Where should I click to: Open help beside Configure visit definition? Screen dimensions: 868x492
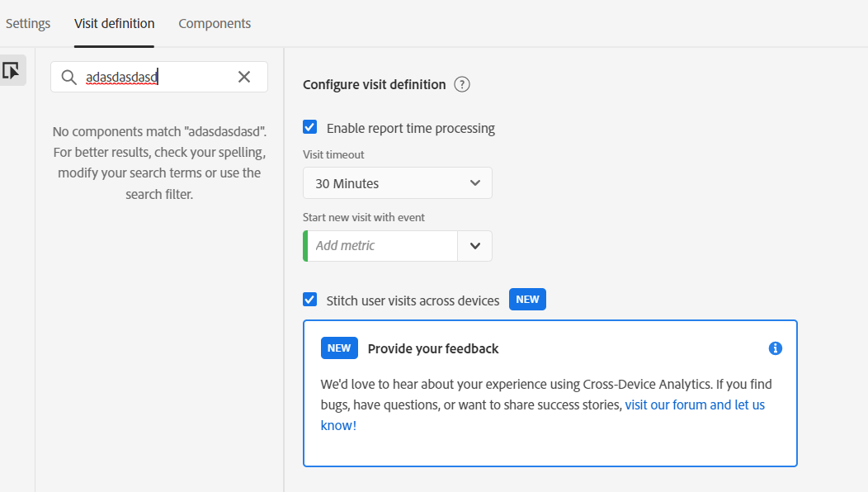[462, 83]
